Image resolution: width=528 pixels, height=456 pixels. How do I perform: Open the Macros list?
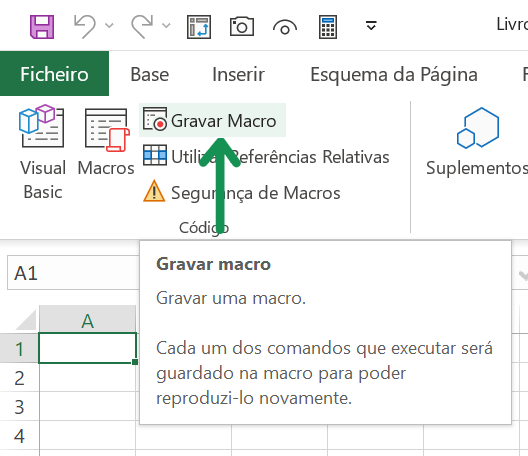pyautogui.click(x=106, y=141)
